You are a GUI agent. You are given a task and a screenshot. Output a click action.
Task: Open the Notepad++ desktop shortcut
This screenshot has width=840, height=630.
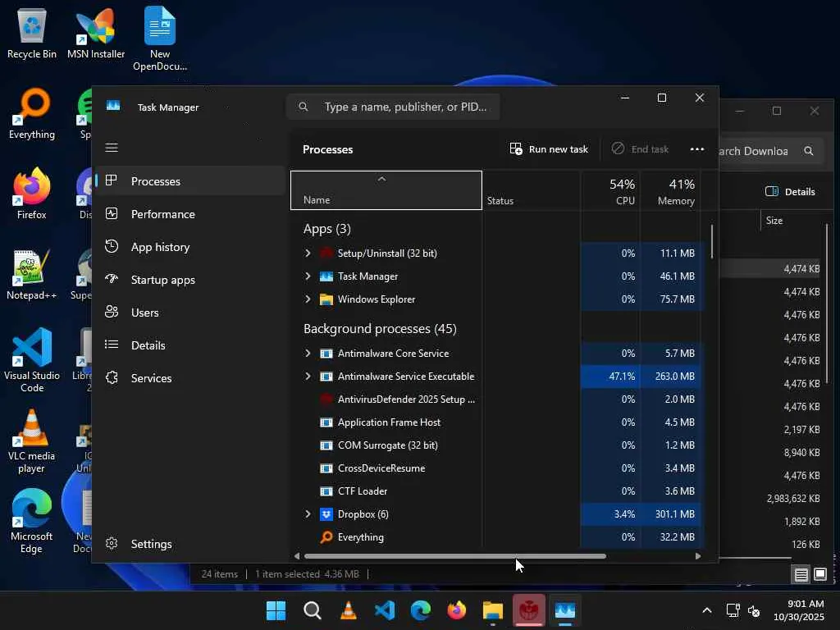point(32,274)
